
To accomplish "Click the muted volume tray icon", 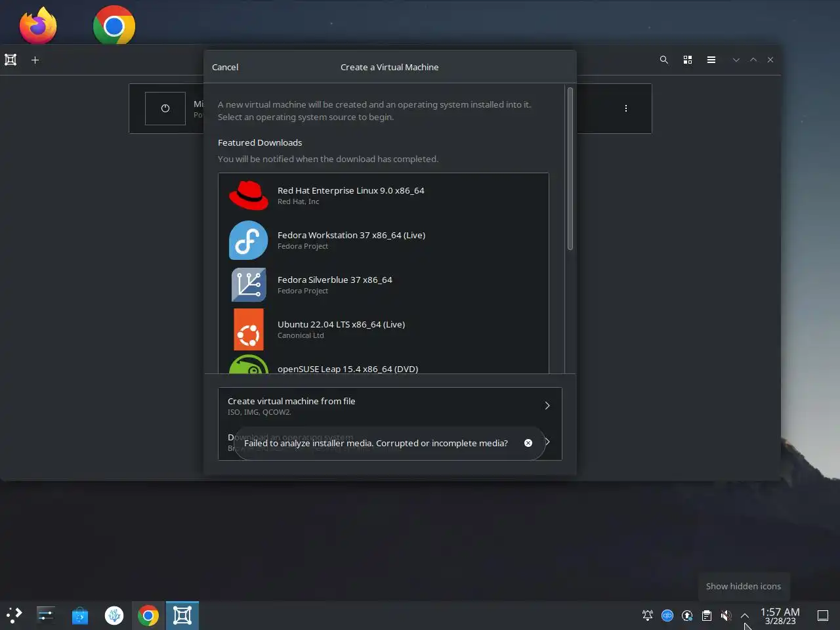I will coord(726,615).
